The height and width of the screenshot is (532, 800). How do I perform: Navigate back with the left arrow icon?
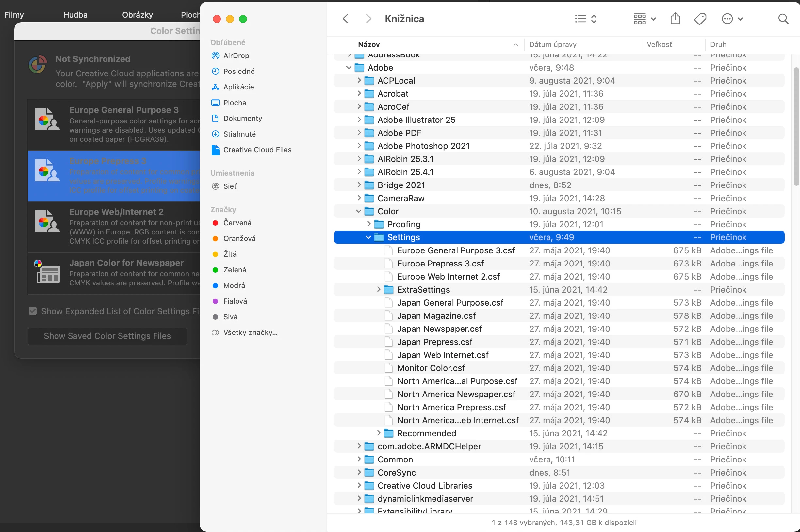(345, 19)
